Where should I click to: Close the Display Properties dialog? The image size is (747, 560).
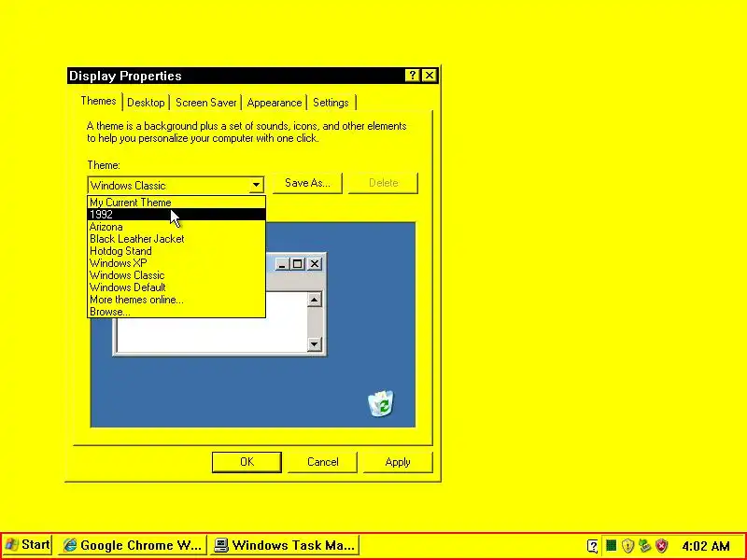[x=430, y=76]
